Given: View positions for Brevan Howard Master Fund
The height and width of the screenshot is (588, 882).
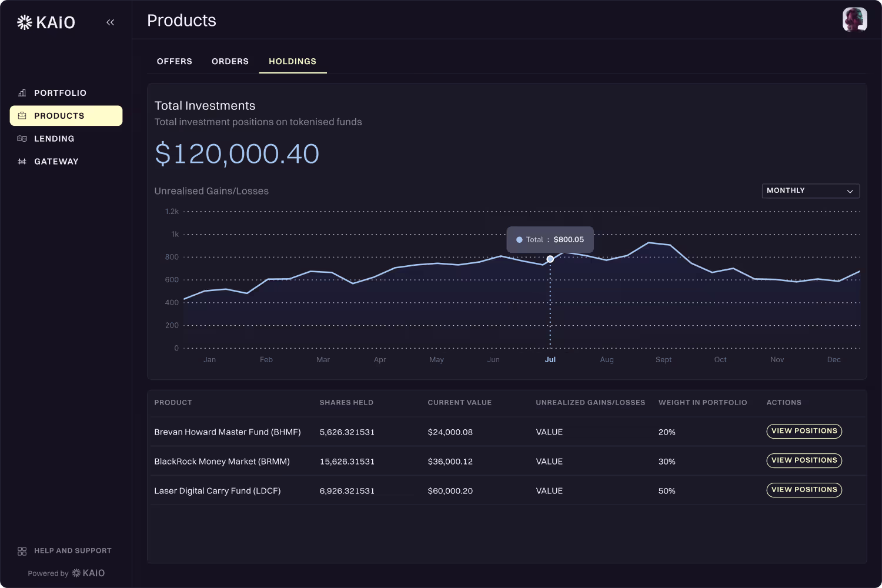Looking at the screenshot, I should click(x=804, y=431).
